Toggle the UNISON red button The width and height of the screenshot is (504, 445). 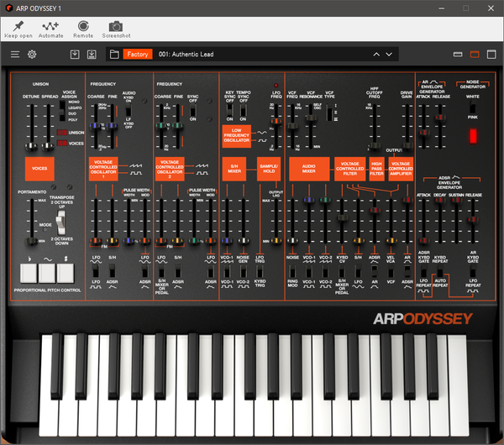pos(62,133)
